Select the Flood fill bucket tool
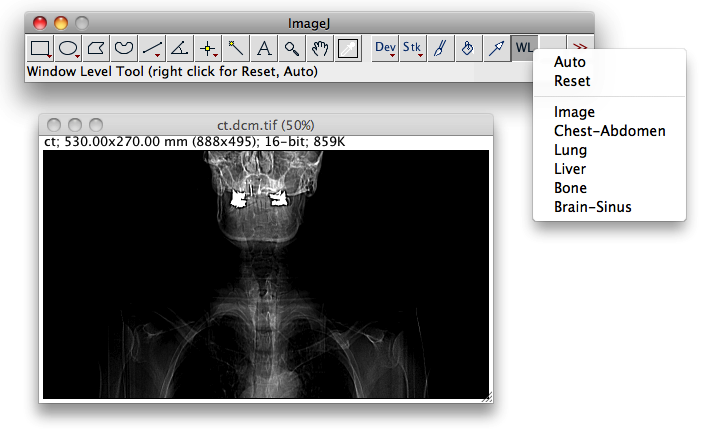Image resolution: width=710 pixels, height=434 pixels. click(468, 48)
